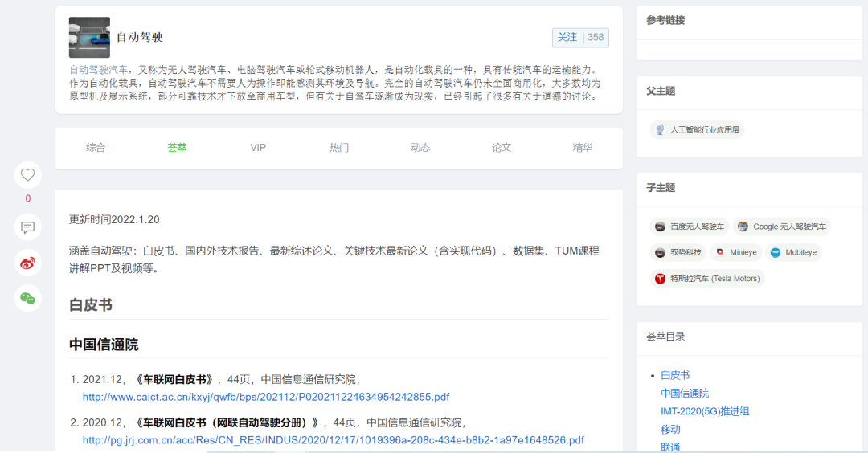Click the 父主题 panel header

pyautogui.click(x=661, y=92)
